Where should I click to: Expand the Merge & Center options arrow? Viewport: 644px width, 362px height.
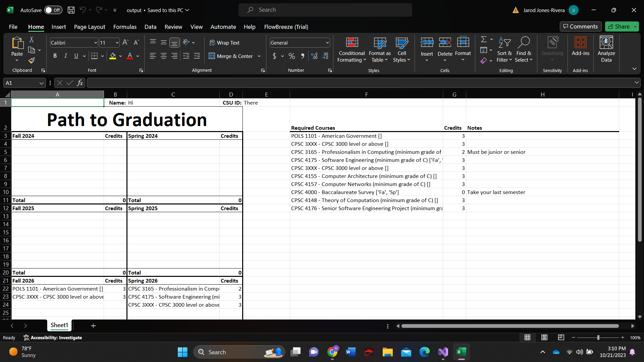tap(259, 56)
